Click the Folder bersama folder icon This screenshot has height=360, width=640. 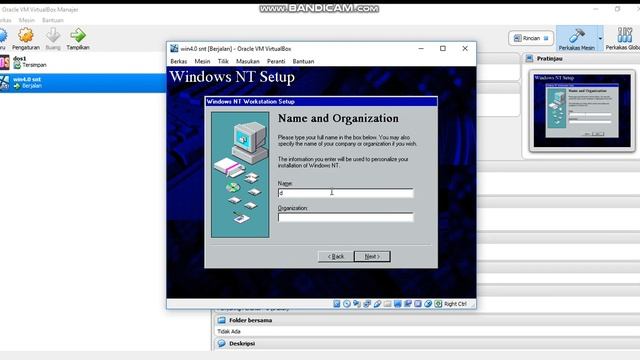[222, 320]
